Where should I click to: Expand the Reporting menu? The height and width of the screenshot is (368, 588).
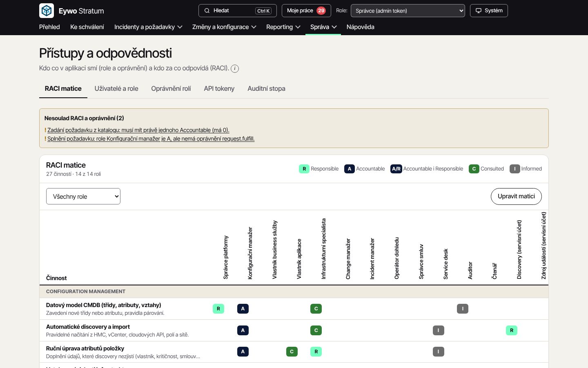click(x=283, y=27)
